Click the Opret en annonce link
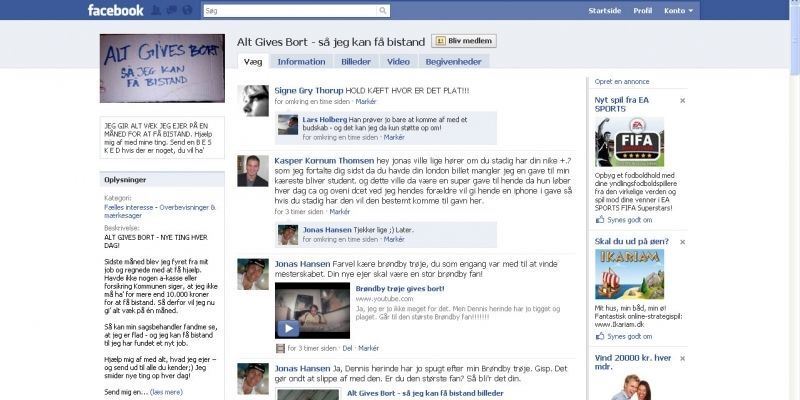Viewport: 800px width, 400px height. coord(622,81)
